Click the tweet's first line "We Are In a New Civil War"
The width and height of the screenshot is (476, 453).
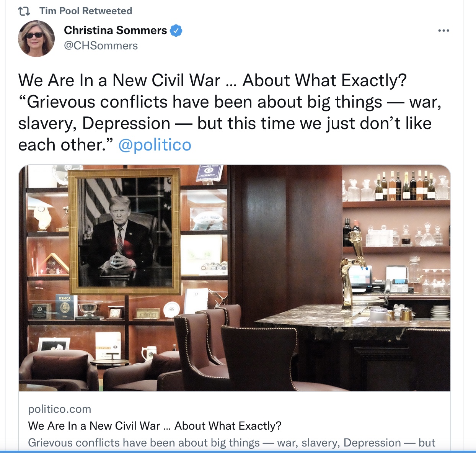pos(119,81)
